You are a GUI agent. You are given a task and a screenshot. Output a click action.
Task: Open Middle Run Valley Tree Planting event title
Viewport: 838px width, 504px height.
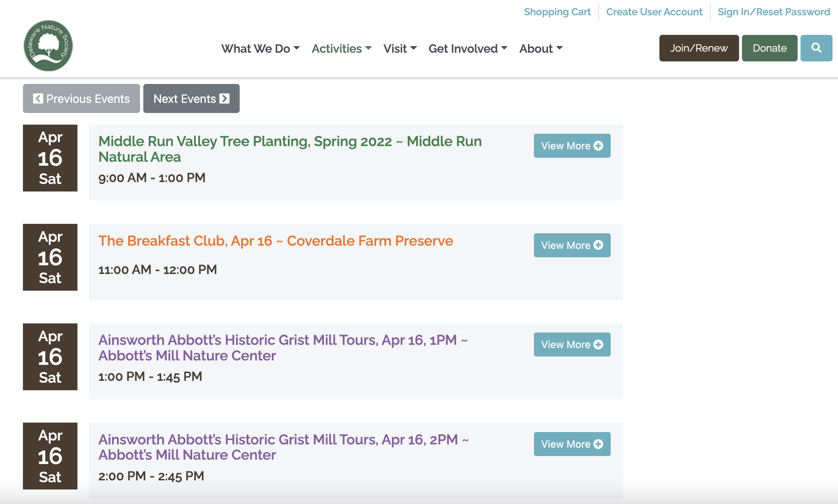pos(290,149)
